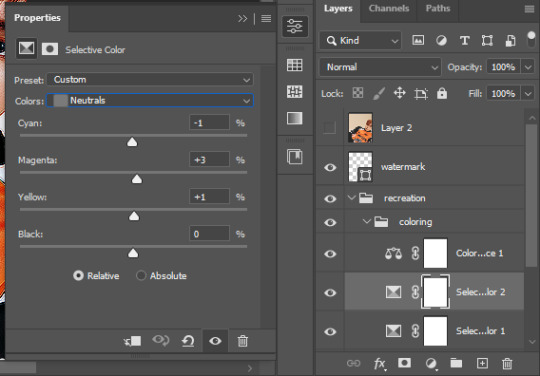Switch to the Channels tab
The image size is (540, 376).
click(x=389, y=8)
